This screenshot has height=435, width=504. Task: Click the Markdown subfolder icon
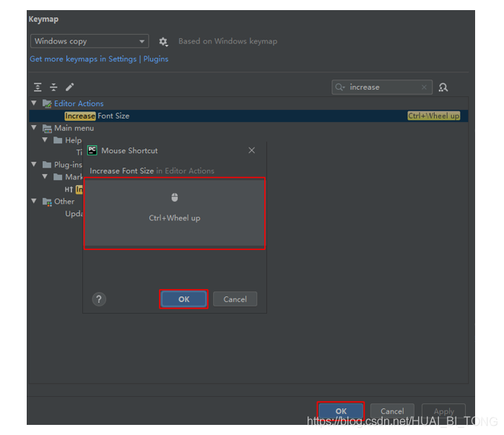(x=58, y=177)
